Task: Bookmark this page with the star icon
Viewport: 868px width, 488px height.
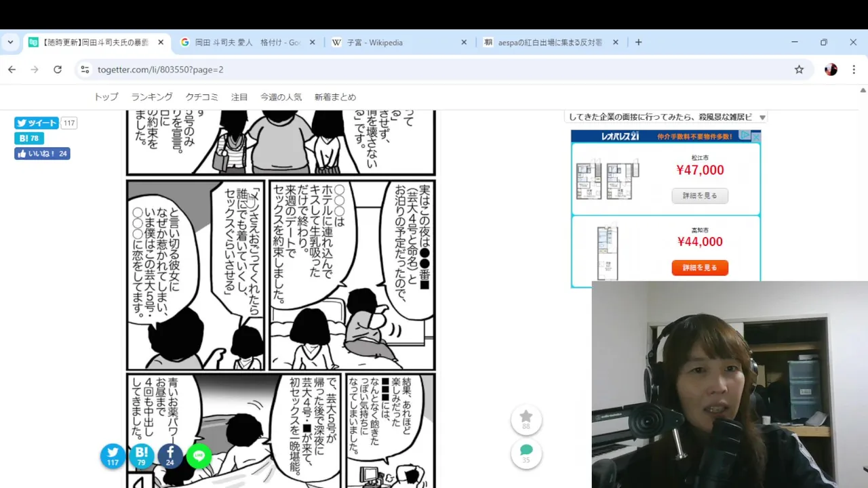Action: click(x=799, y=69)
